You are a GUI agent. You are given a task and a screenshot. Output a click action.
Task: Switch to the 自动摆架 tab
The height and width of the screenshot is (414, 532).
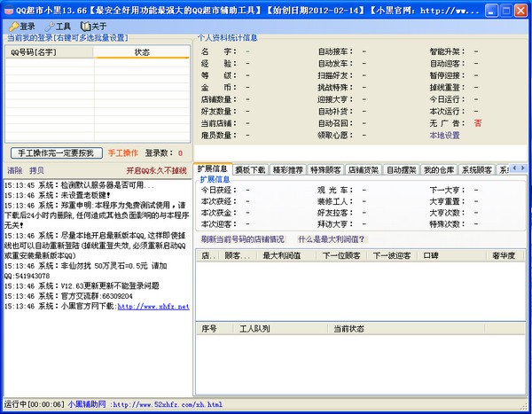pyautogui.click(x=401, y=169)
